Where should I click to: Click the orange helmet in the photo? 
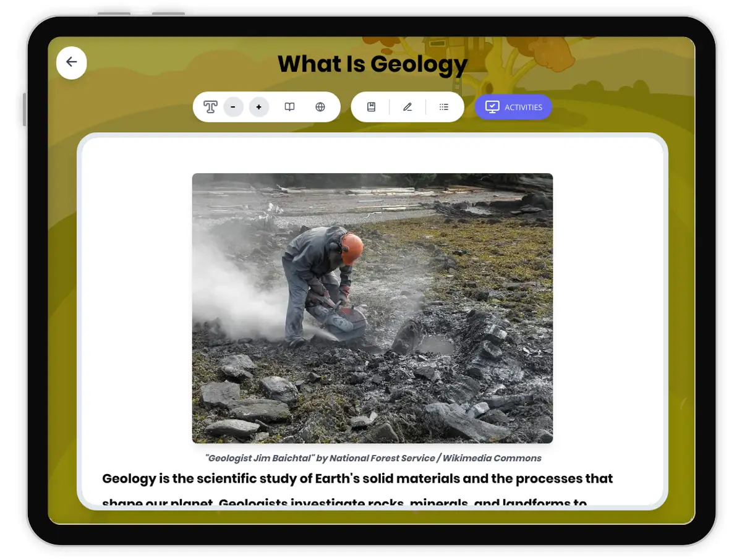351,248
